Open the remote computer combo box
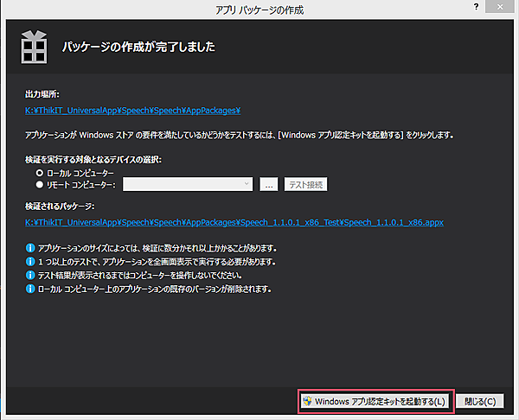 [x=188, y=184]
